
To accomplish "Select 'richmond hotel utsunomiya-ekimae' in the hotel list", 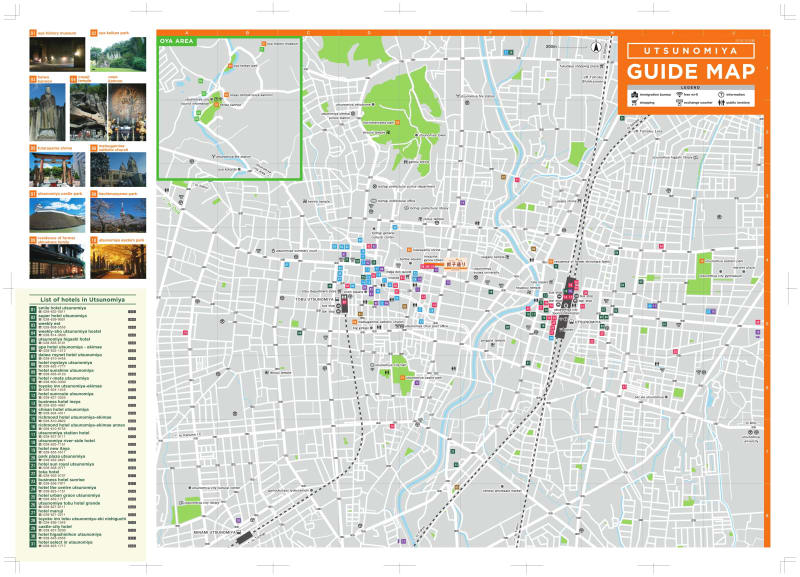I will pyautogui.click(x=83, y=419).
